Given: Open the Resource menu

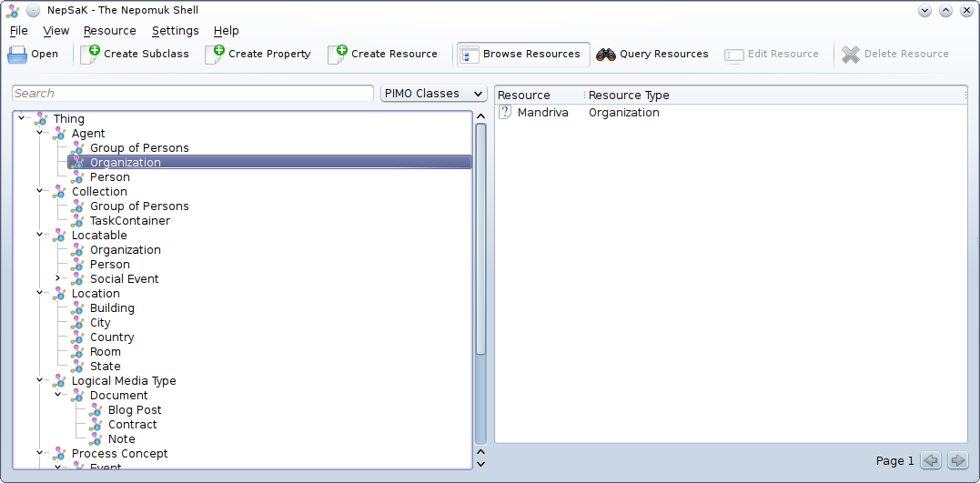Looking at the screenshot, I should 109,31.
